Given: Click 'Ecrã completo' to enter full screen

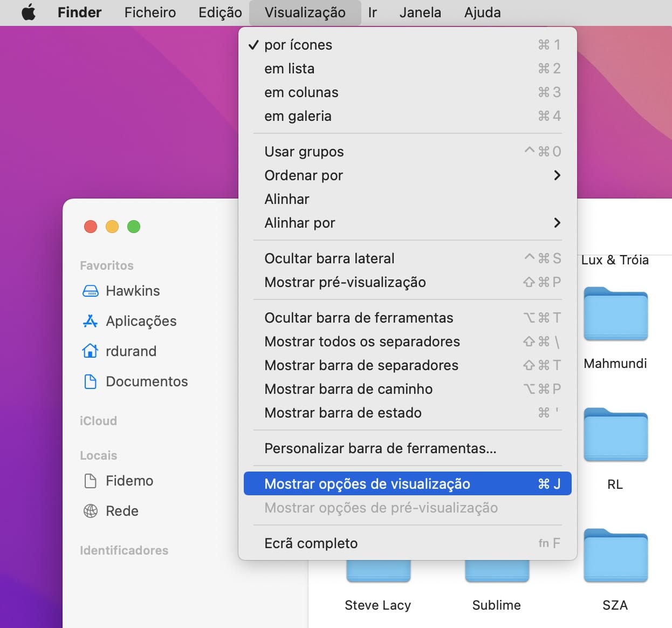Looking at the screenshot, I should pos(311,543).
